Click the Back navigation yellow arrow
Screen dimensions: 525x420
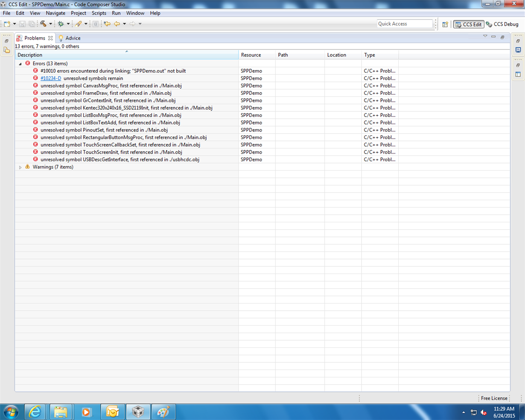click(117, 24)
